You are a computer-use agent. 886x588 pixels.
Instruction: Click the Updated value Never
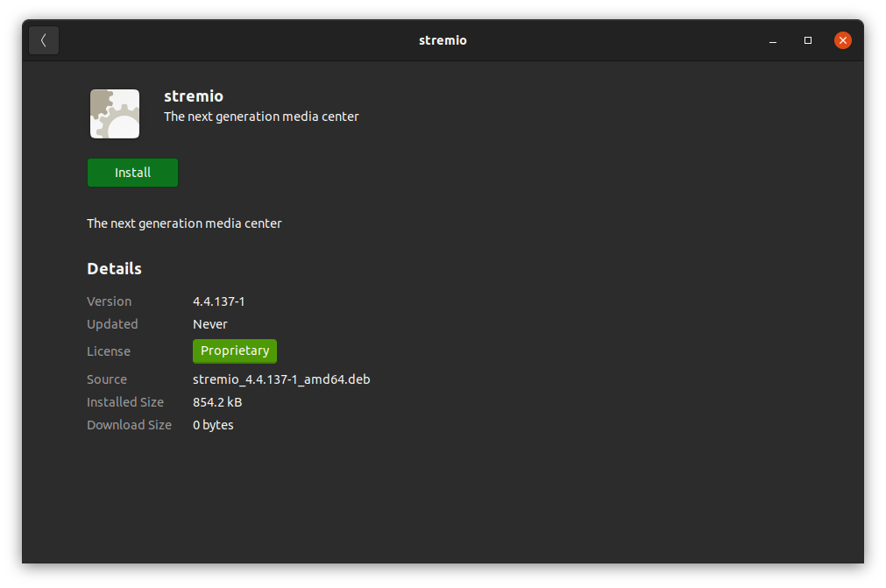[210, 324]
